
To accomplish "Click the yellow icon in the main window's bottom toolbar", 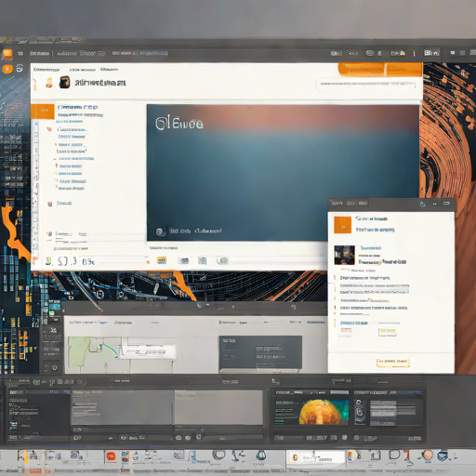I will pos(162,260).
